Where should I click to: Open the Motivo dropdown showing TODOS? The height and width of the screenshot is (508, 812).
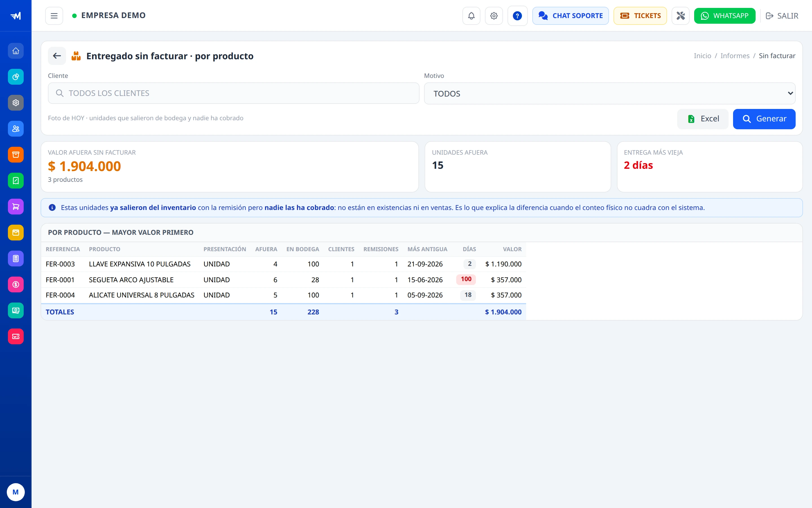tap(610, 93)
